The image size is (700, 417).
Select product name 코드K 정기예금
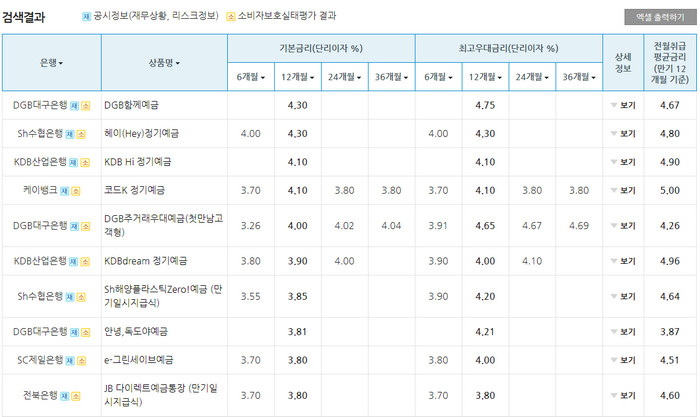[134, 190]
